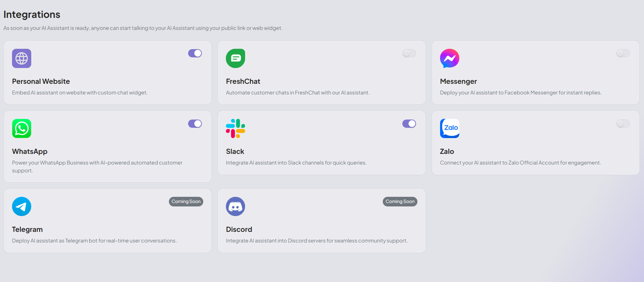Turn off the WhatsApp integration
Viewport: 644px width, 282px height.
(x=195, y=124)
